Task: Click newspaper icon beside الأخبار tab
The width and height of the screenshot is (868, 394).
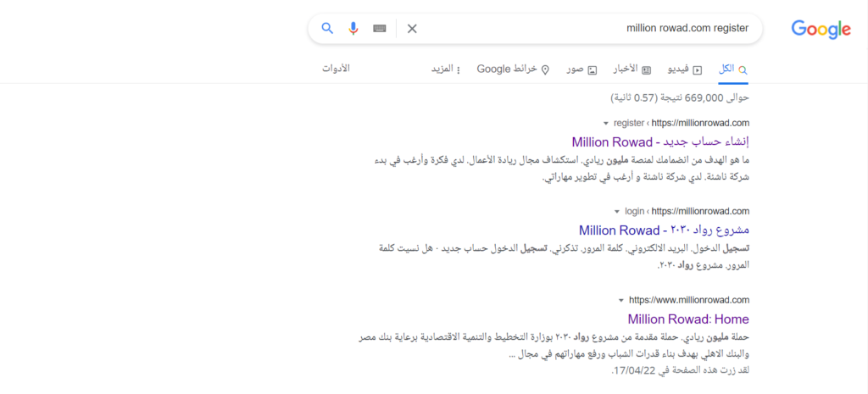Action: click(647, 70)
